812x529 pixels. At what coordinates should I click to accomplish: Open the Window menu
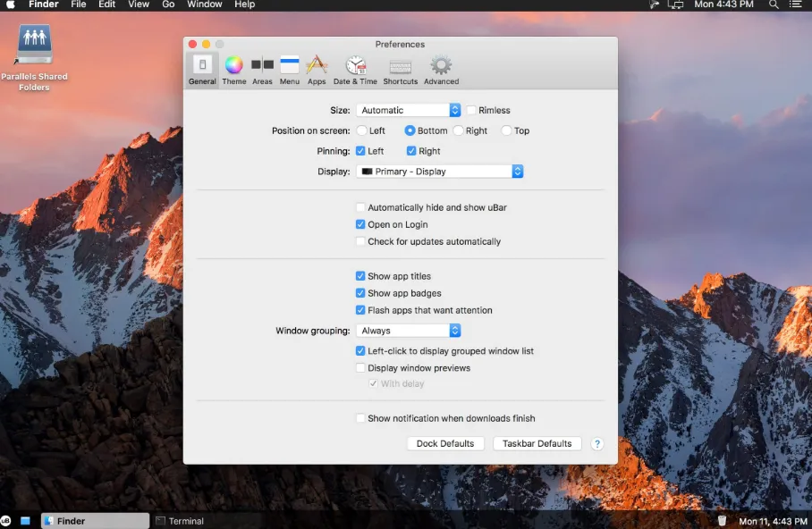pos(205,4)
